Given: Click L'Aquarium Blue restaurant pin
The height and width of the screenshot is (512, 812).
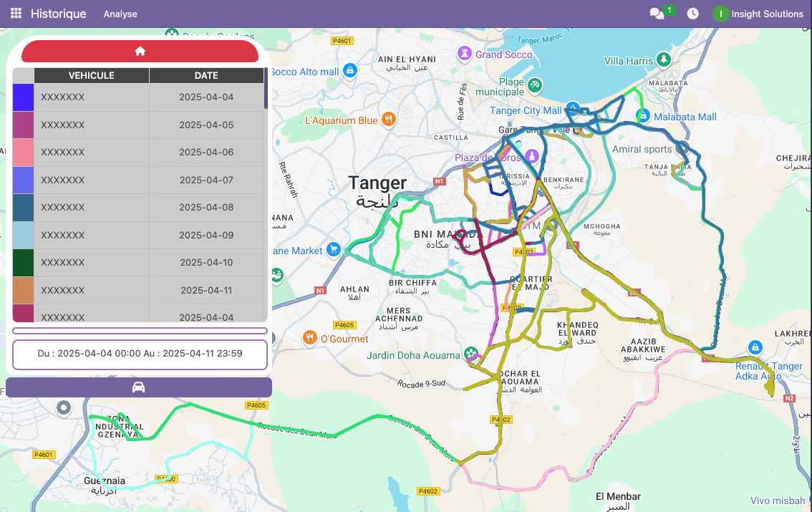Looking at the screenshot, I should point(388,120).
